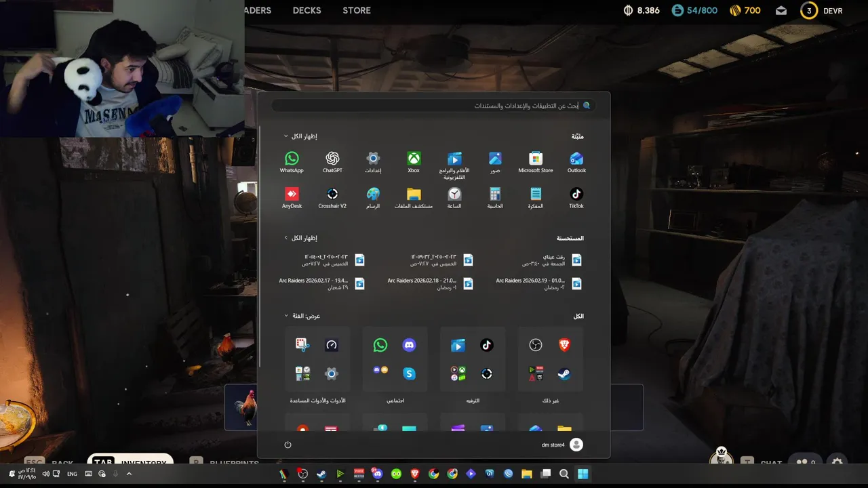
Task: Launch TikTok from the pinned apps row
Action: tap(576, 197)
